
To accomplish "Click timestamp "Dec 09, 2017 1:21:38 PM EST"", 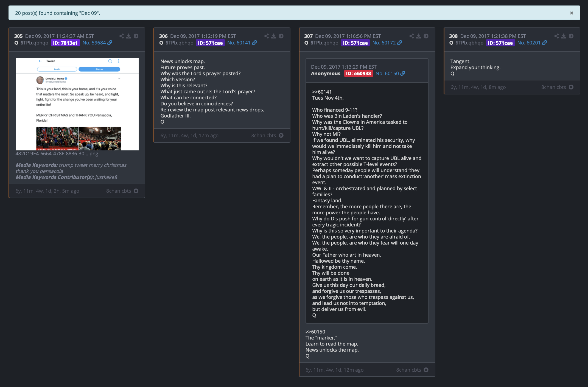I will pyautogui.click(x=493, y=36).
